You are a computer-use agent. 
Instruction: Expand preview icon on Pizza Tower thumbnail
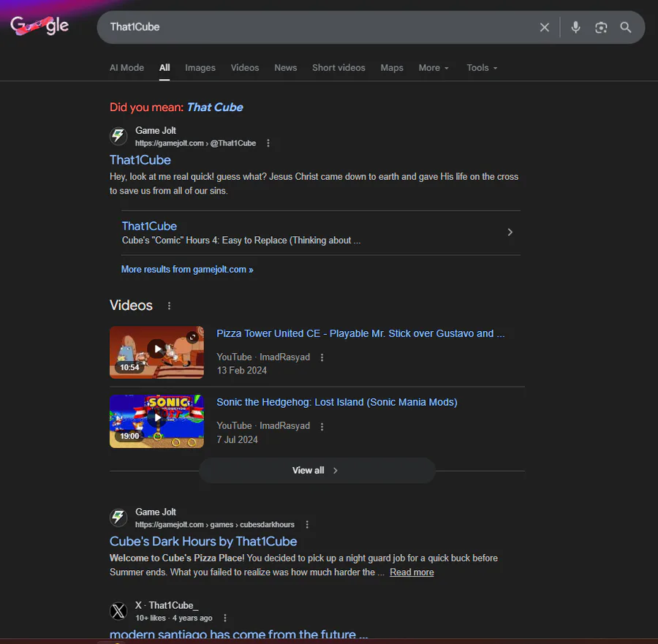pyautogui.click(x=192, y=337)
